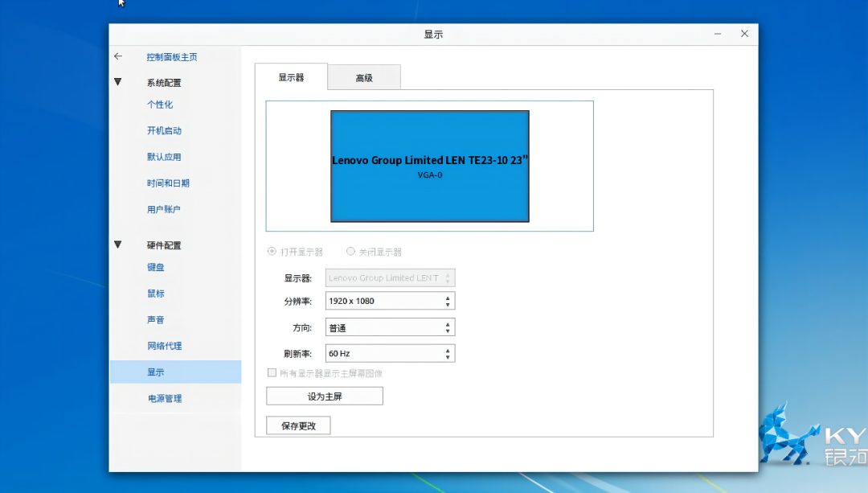Open 电源管理 settings
Image resolution: width=868 pixels, height=493 pixels.
pyautogui.click(x=165, y=398)
